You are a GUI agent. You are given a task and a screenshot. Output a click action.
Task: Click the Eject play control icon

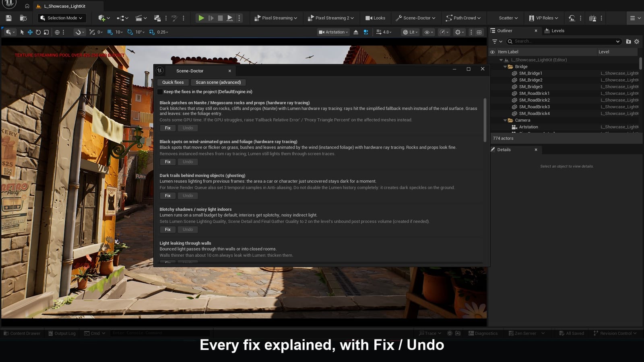[x=229, y=18]
